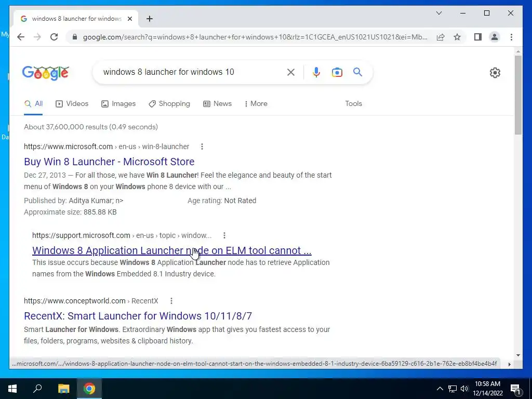Switch to the Shopping tab
This screenshot has height=399, width=532.
pos(169,104)
